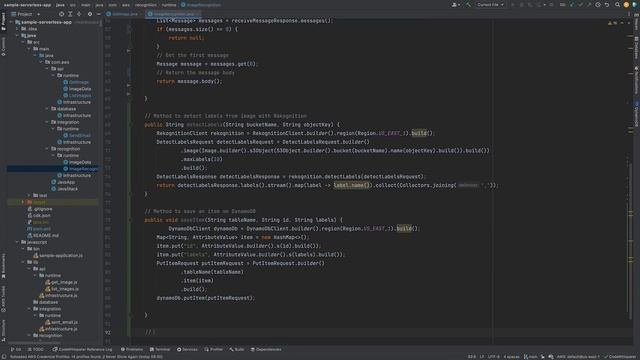Toggle the Bookmarks stripe button

pos(3,266)
